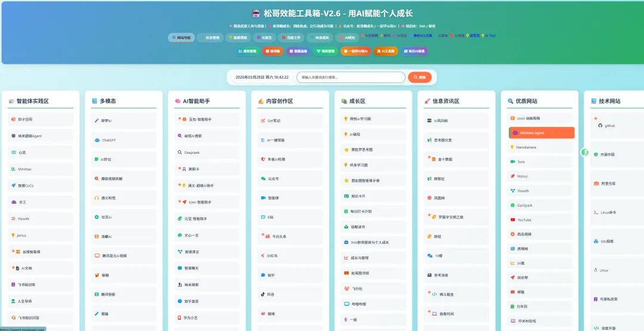Click the 微博 Weibo icon
This screenshot has height=331, width=644.
pyautogui.click(x=264, y=313)
